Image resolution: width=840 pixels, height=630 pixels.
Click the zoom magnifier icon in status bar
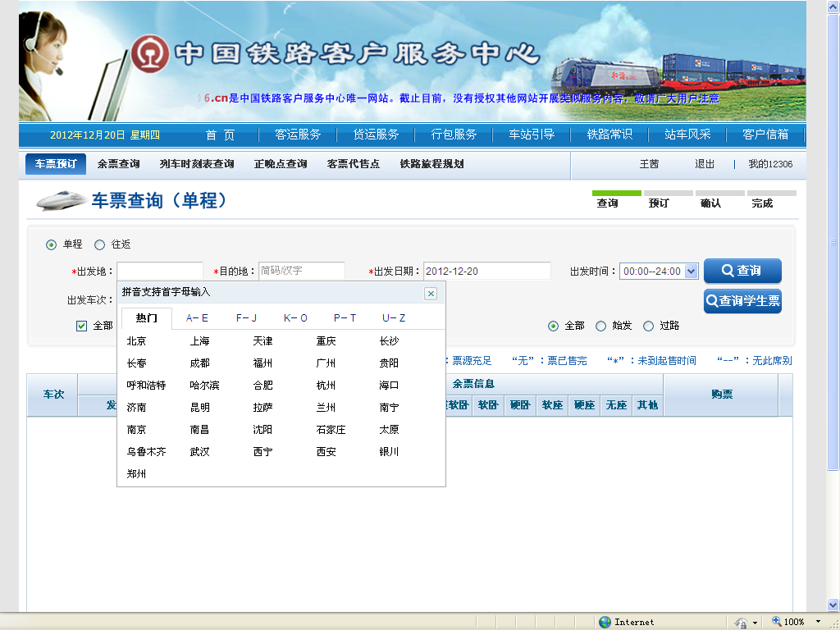point(776,622)
